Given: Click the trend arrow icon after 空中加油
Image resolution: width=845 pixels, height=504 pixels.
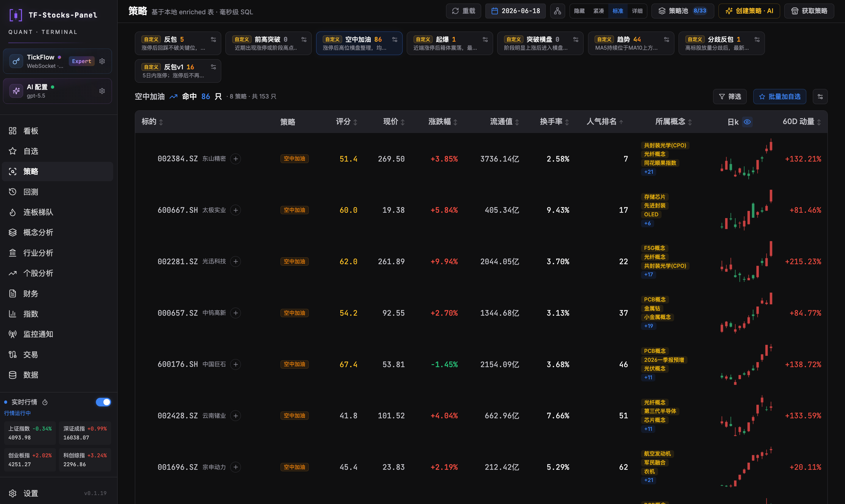Looking at the screenshot, I should (x=173, y=97).
